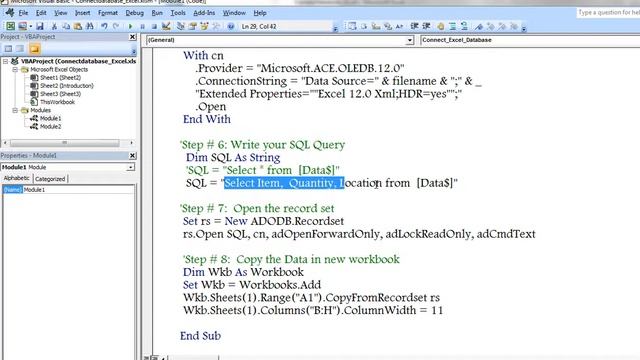Save the project with the floppy icon
Viewport: 640px width, 360px height.
click(x=40, y=27)
